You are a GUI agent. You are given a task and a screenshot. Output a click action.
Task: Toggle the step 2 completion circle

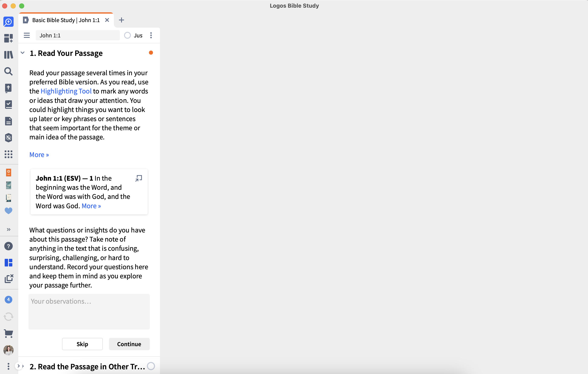point(151,366)
